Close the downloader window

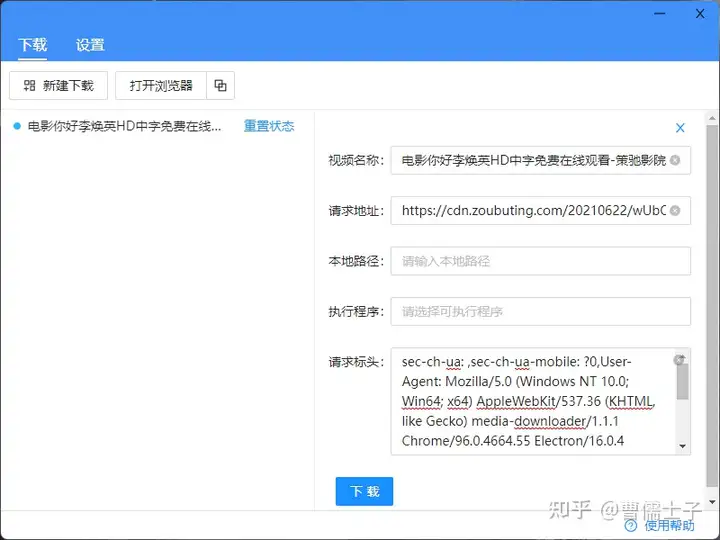tap(700, 14)
